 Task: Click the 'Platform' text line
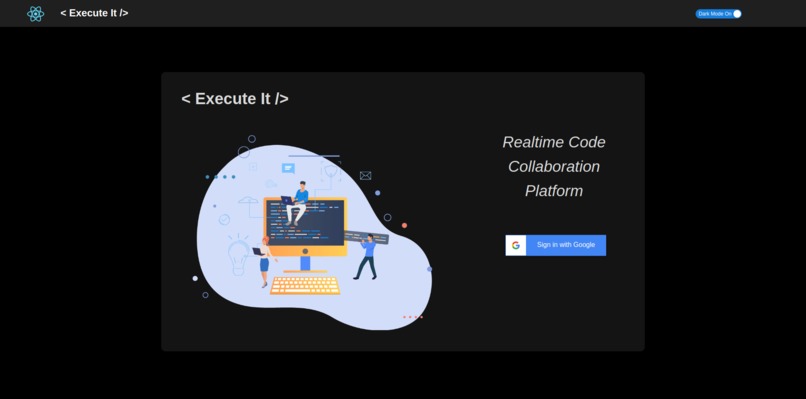pos(554,191)
